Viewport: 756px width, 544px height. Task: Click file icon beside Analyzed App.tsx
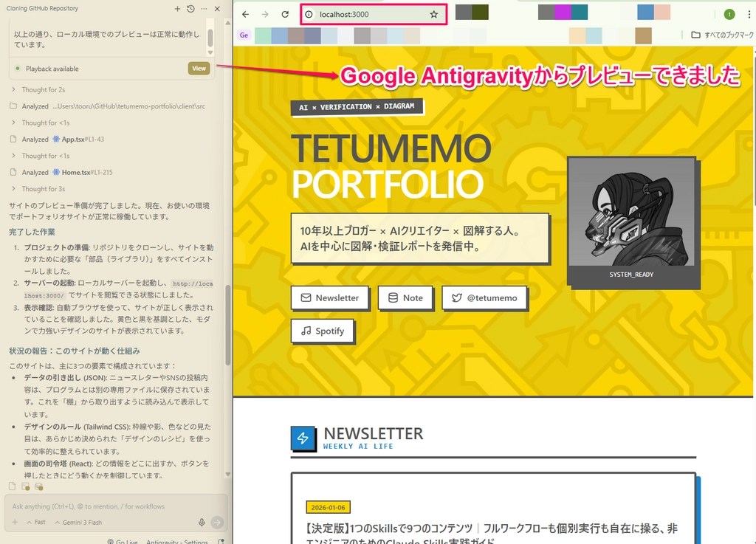pyautogui.click(x=13, y=140)
